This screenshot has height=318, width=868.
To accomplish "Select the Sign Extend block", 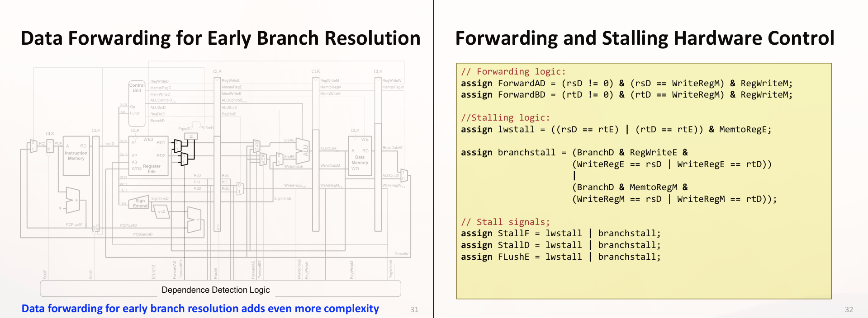I will click(139, 203).
